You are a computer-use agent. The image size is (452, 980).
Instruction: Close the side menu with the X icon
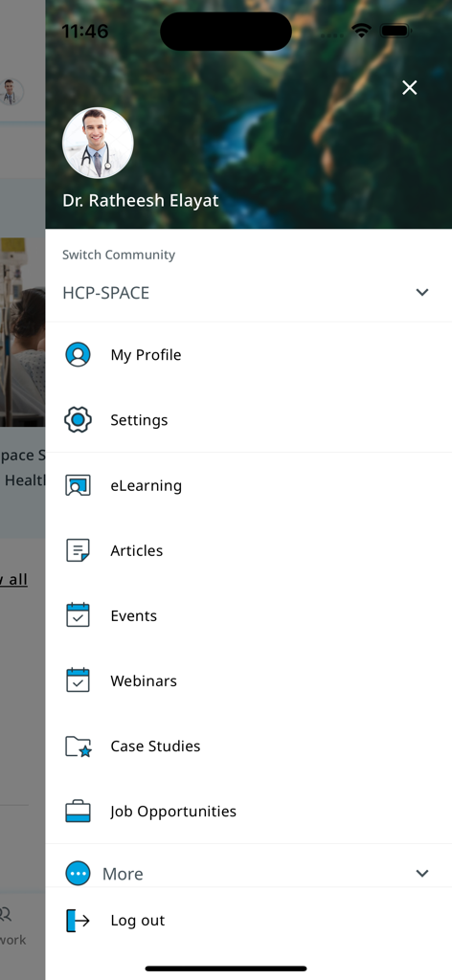click(410, 87)
